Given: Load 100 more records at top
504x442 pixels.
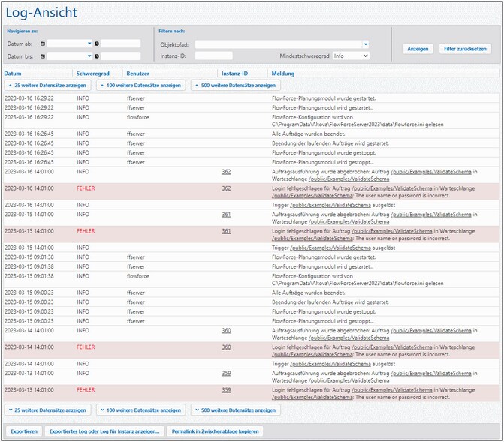Looking at the screenshot, I should click(x=141, y=86).
